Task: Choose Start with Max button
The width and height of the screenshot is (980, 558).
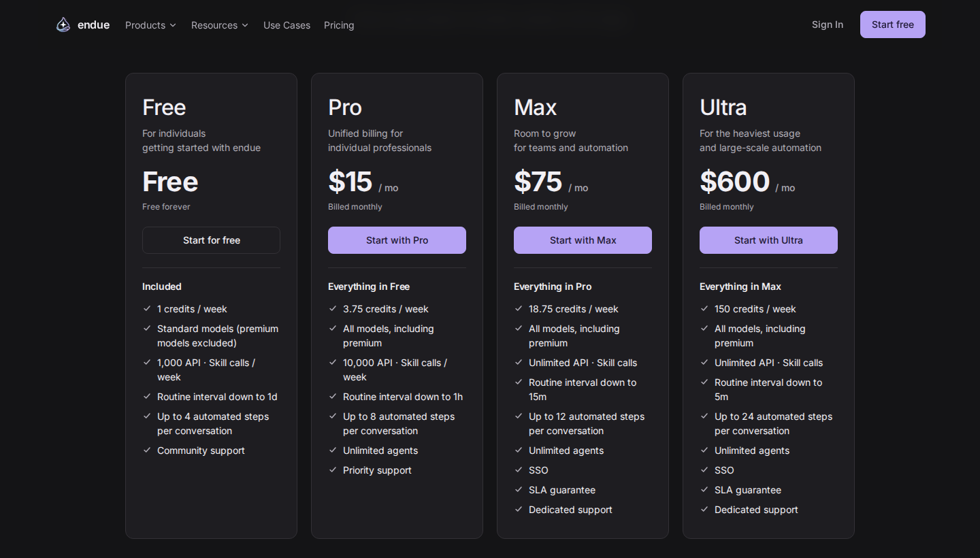Action: point(583,240)
